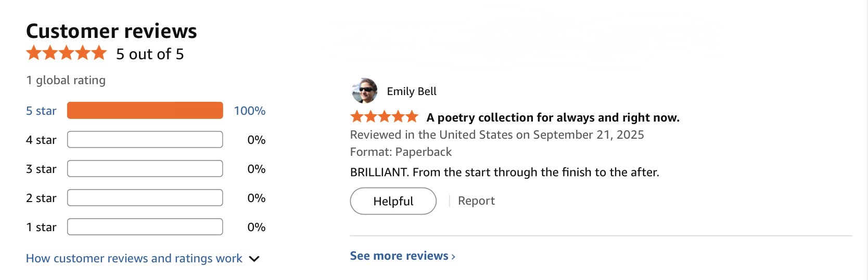Click the "4 star" label
The width and height of the screenshot is (868, 280).
[41, 140]
